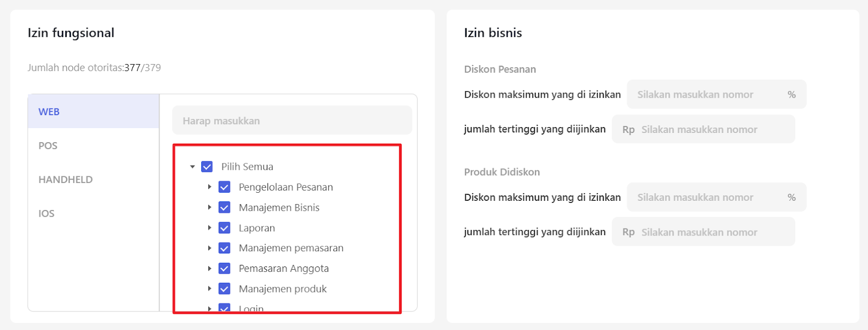Click Produk Didiskon maximum percent field

tap(708, 197)
